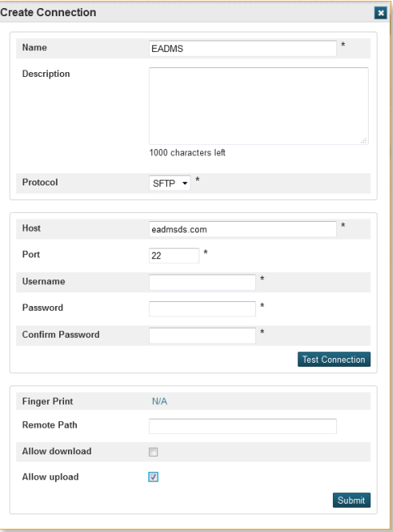Image resolution: width=393 pixels, height=532 pixels.
Task: Uncheck the Allow upload checkbox
Action: point(153,477)
